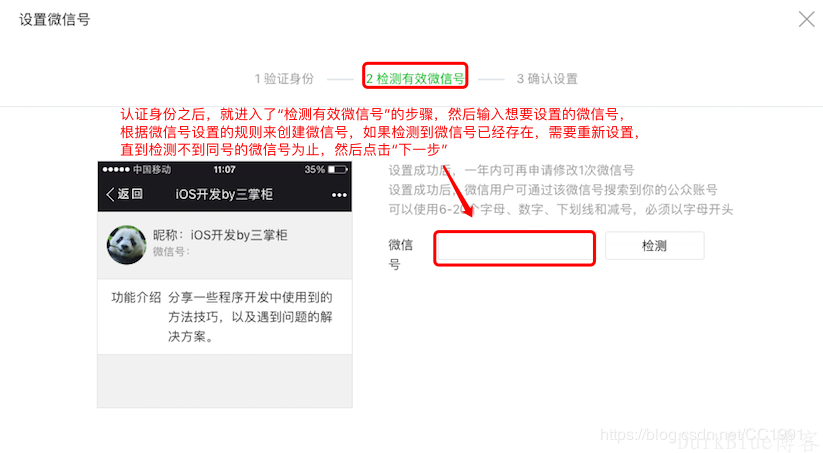Screen dimensions: 823x453
Task: Click the battery icon in phone status bar
Action: [x=337, y=170]
